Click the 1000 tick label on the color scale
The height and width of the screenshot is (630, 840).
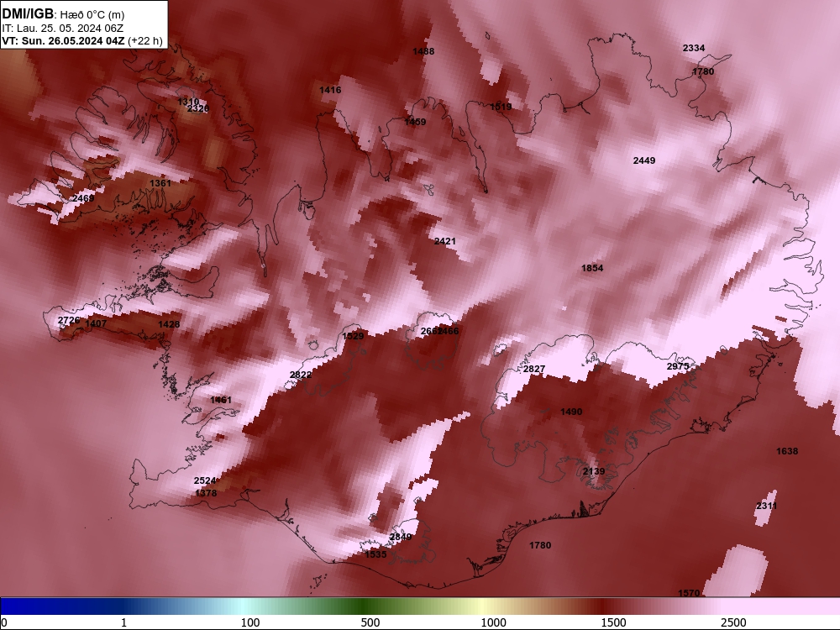click(493, 623)
